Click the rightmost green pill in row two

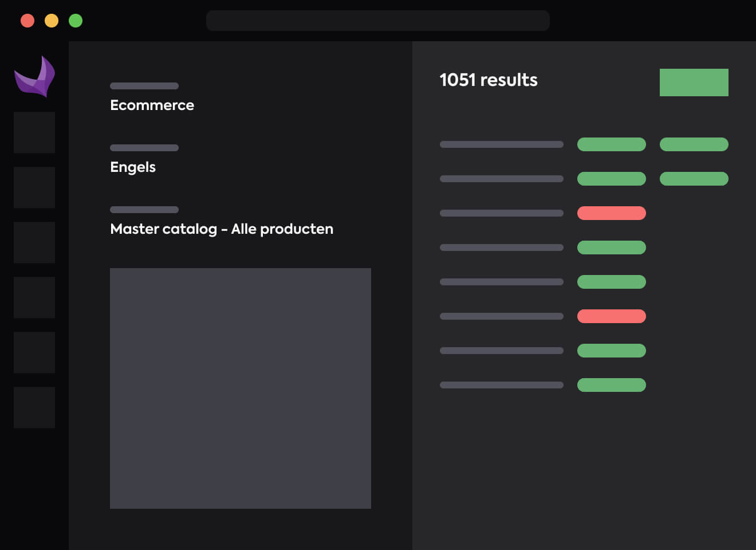[694, 178]
